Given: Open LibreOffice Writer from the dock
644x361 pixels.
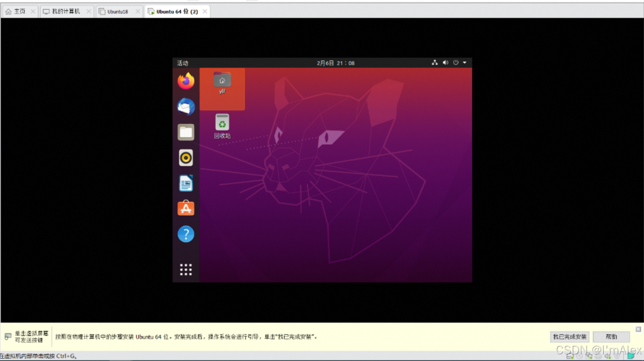Looking at the screenshot, I should click(185, 183).
